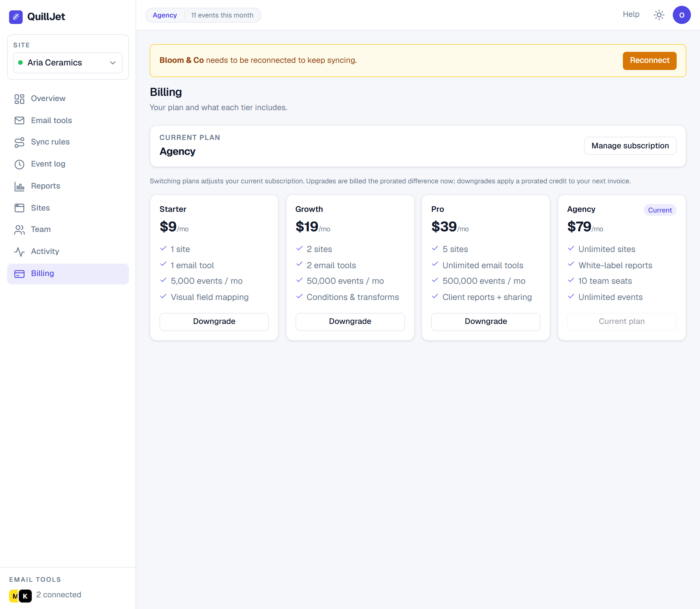Click '50,000 events / mo' feature
Screen dimensions: 700x609
pos(345,281)
